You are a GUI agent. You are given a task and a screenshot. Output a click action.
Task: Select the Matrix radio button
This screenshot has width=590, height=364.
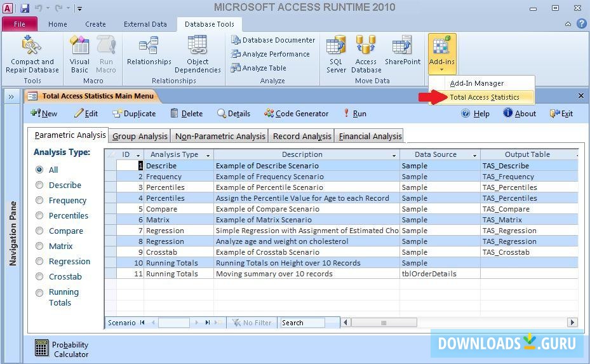[x=39, y=246]
